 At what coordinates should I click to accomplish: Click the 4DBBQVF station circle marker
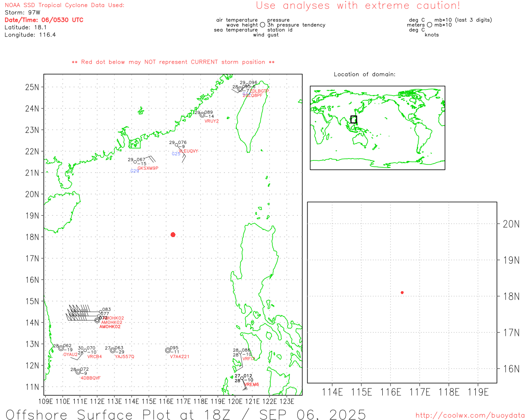(x=78, y=372)
